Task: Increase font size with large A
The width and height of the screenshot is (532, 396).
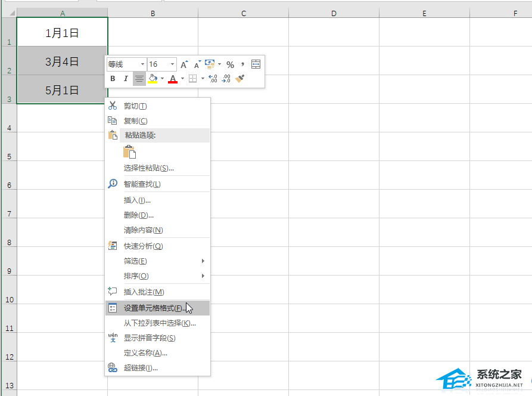Action: click(184, 64)
